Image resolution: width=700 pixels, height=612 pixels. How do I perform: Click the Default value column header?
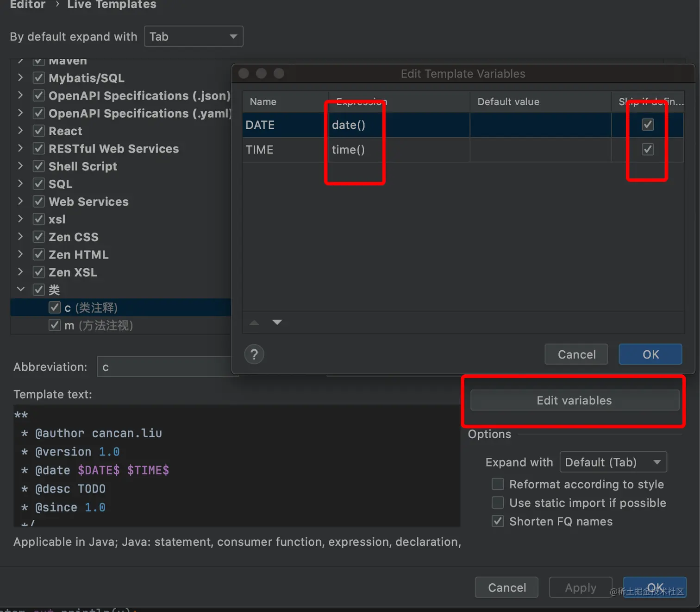(x=540, y=101)
